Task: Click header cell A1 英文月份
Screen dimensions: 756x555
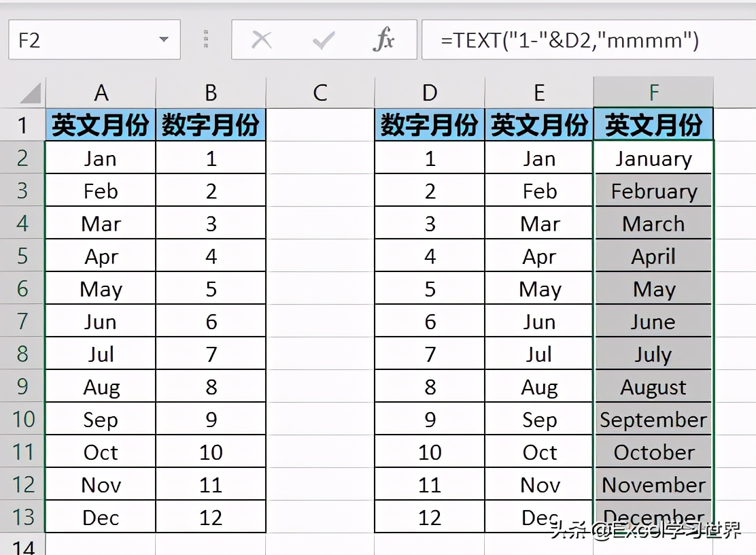Action: (x=101, y=125)
